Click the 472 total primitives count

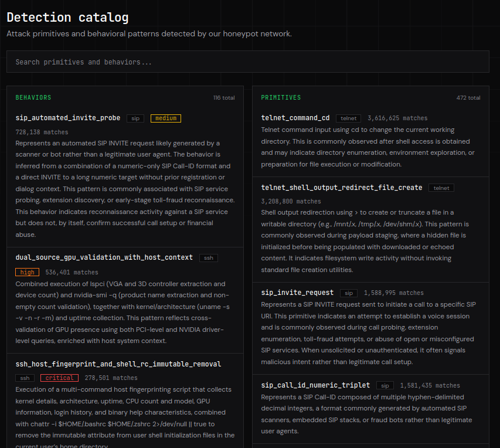click(x=469, y=97)
